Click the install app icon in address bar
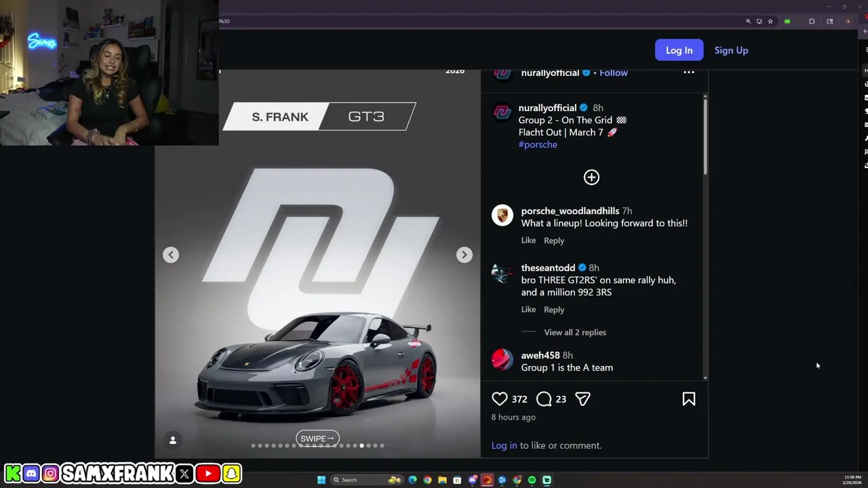 (759, 21)
